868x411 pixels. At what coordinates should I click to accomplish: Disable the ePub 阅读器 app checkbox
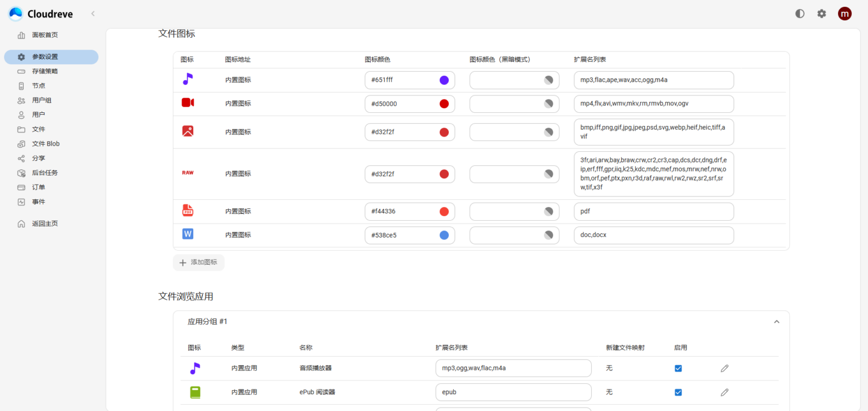[x=678, y=392]
